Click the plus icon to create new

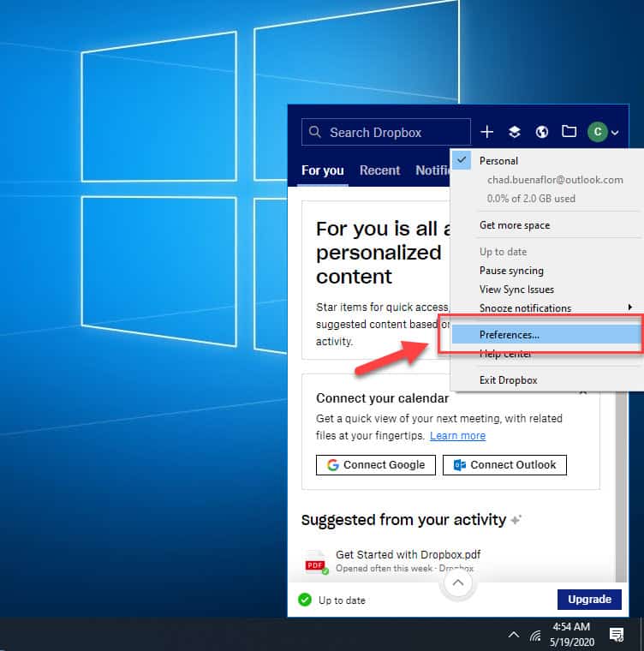(486, 132)
